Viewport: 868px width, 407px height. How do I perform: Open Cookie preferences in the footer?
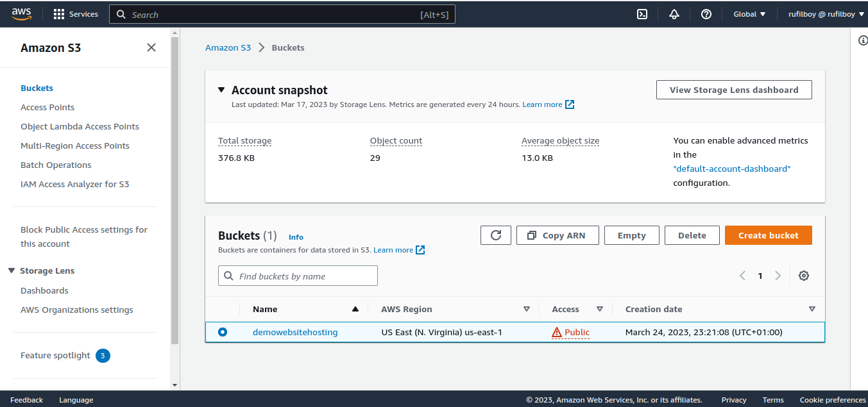tap(833, 400)
